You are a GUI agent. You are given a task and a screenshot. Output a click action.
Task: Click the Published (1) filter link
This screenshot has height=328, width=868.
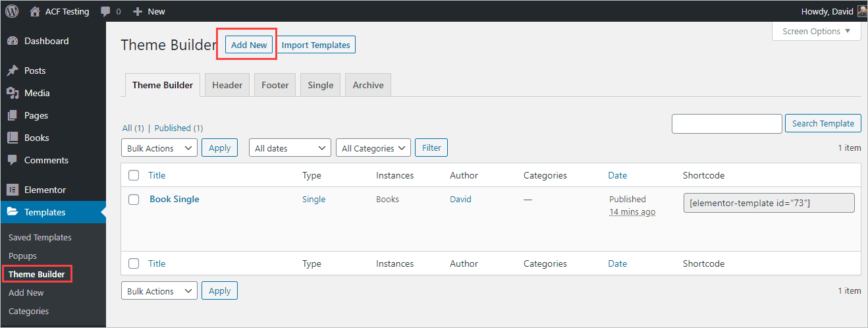pyautogui.click(x=178, y=128)
